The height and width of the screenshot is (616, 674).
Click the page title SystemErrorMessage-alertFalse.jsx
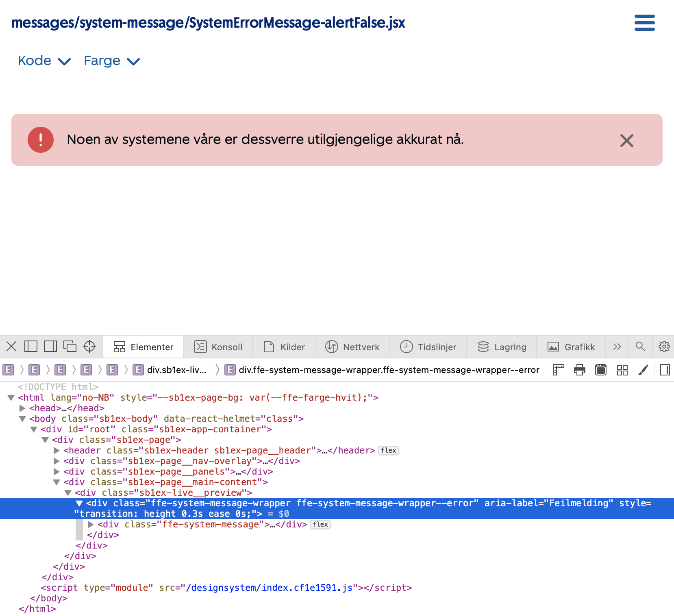(x=209, y=23)
